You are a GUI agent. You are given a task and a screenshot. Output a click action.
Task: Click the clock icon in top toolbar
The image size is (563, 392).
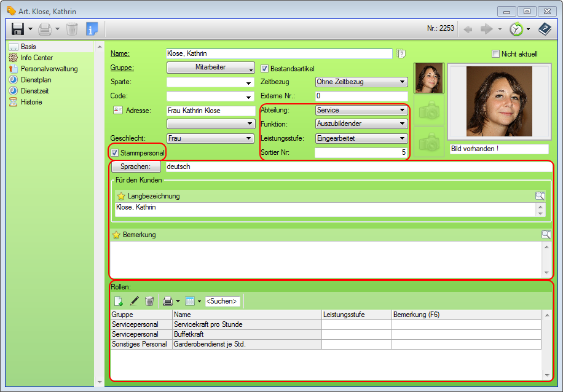(517, 29)
